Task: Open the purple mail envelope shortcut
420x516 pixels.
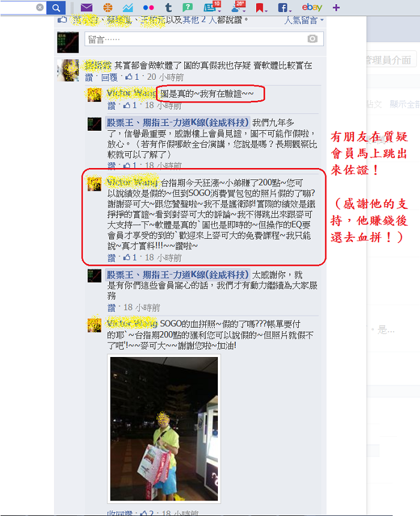Action: coord(86,7)
